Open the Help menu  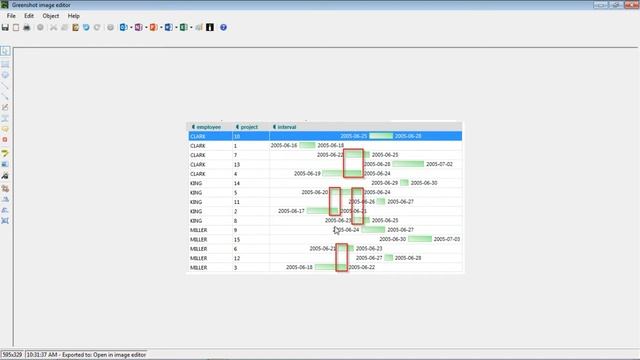coord(73,16)
